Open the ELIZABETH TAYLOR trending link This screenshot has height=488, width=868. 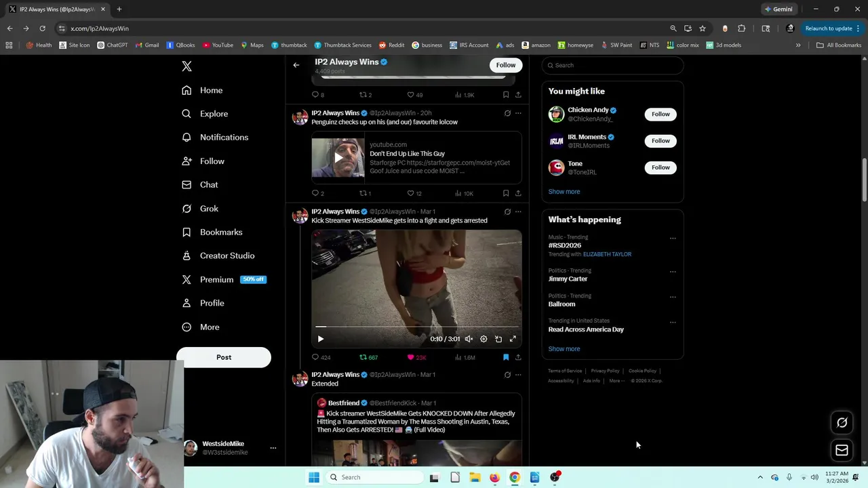click(x=607, y=254)
